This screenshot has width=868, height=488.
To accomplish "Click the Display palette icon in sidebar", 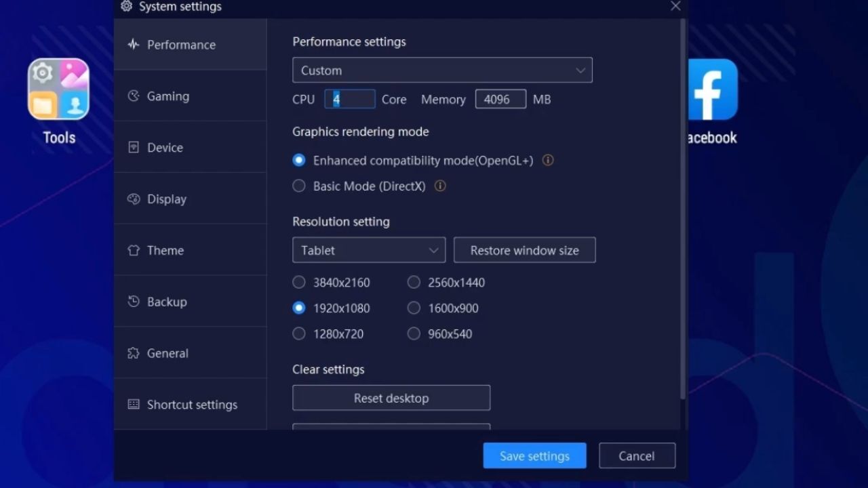I will pos(134,199).
